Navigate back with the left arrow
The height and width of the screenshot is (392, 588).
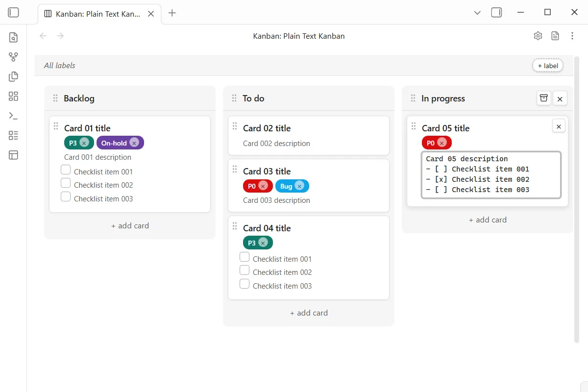coord(43,36)
